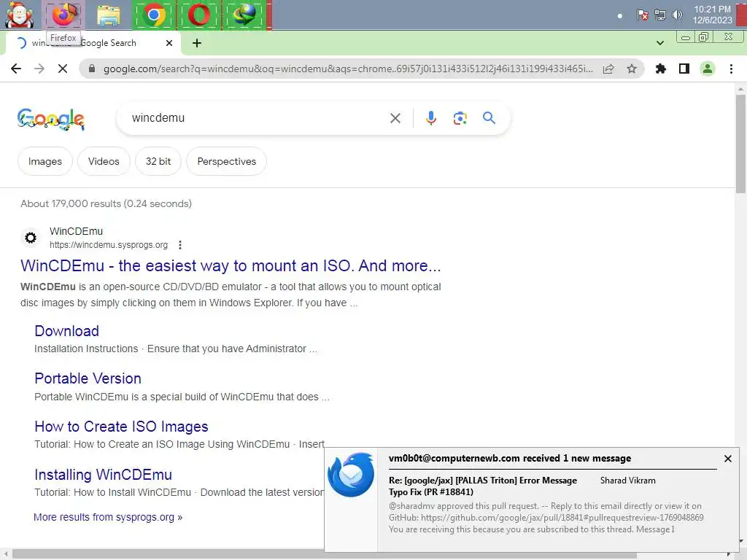Viewport: 747px width, 560px height.
Task: Close the Google Search tab
Action: [x=169, y=43]
